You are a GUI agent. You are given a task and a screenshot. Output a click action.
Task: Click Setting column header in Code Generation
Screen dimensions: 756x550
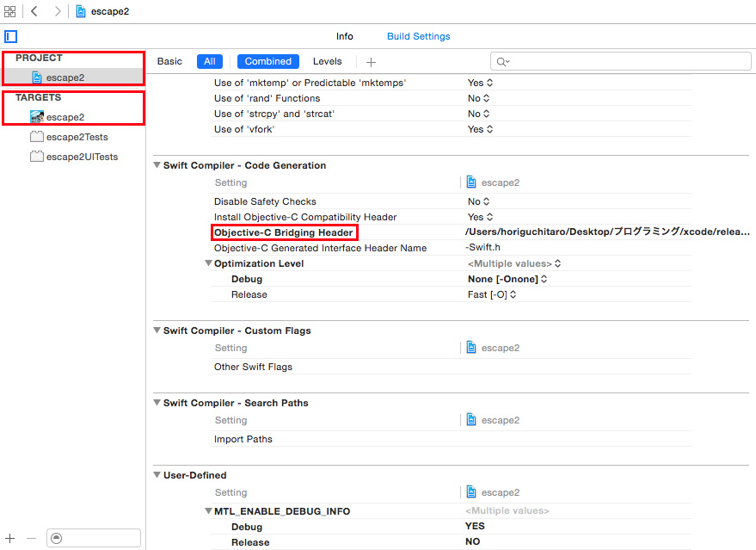[230, 182]
